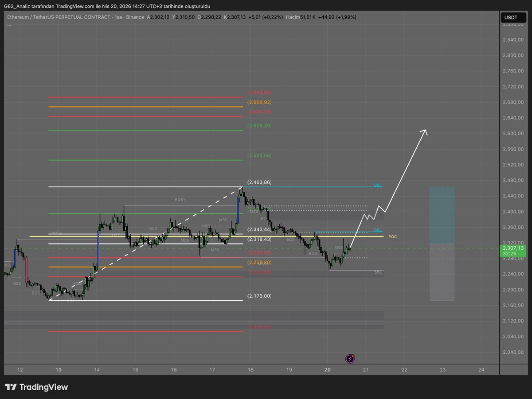Click the green 2.609,29 level label
Screen dimensions: 532x399
(259, 126)
